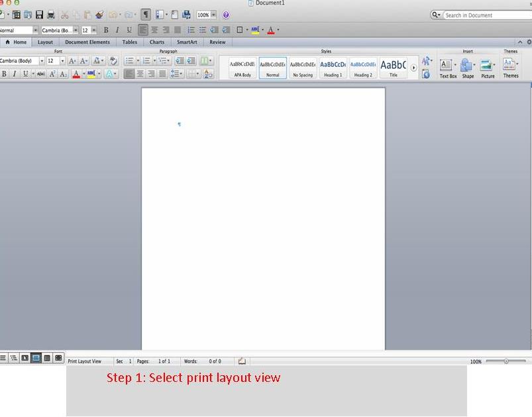This screenshot has width=532, height=417.
Task: Open the Cambria (Body) font name dropdown
Action: click(42, 60)
